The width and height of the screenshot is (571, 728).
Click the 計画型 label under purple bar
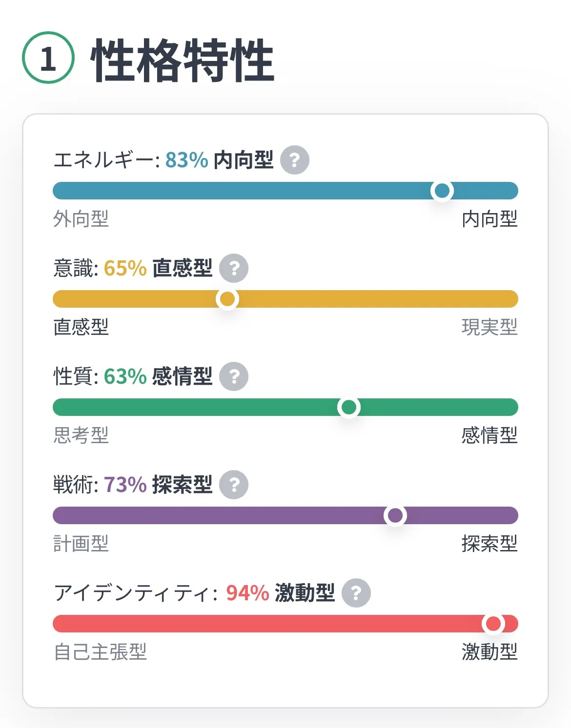81,544
